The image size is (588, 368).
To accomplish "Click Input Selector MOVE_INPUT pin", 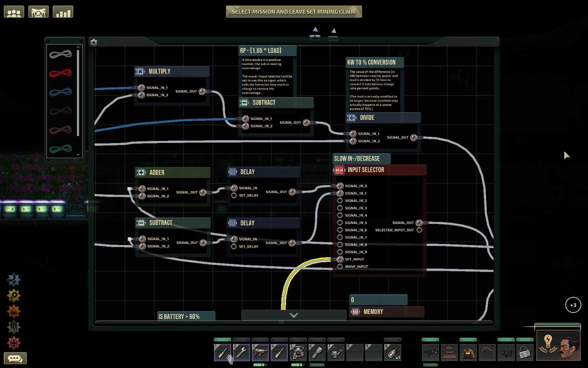I will [x=340, y=267].
